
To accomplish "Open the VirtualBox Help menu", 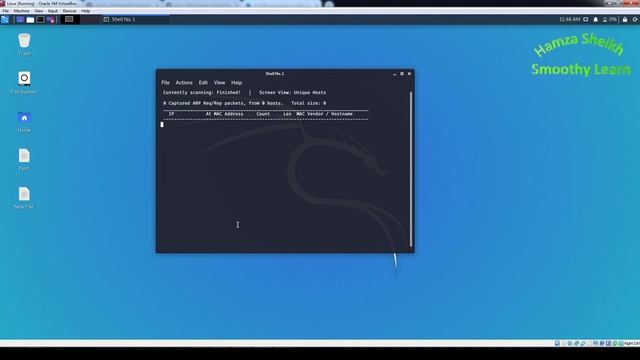I will click(85, 11).
